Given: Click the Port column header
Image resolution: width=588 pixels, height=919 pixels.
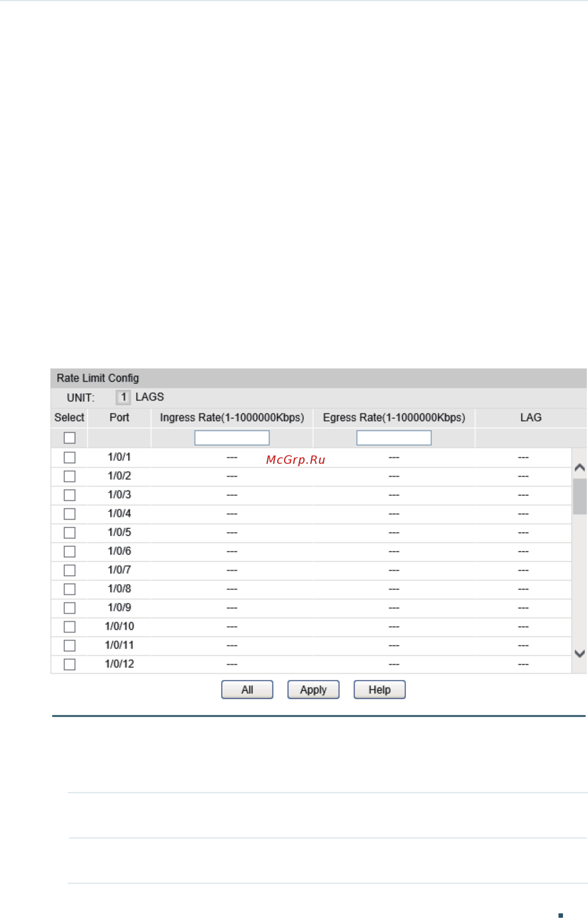Looking at the screenshot, I should tap(120, 418).
